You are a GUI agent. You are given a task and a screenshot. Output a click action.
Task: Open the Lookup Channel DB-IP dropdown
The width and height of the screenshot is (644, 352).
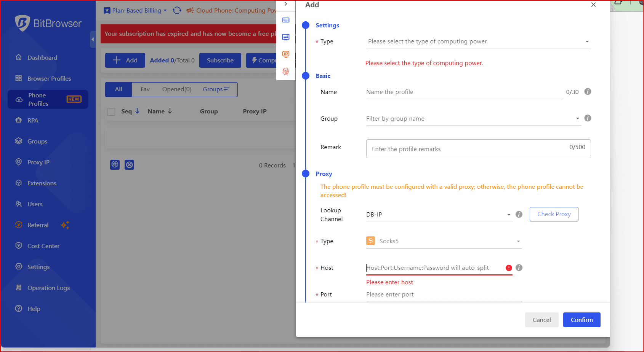pyautogui.click(x=439, y=215)
